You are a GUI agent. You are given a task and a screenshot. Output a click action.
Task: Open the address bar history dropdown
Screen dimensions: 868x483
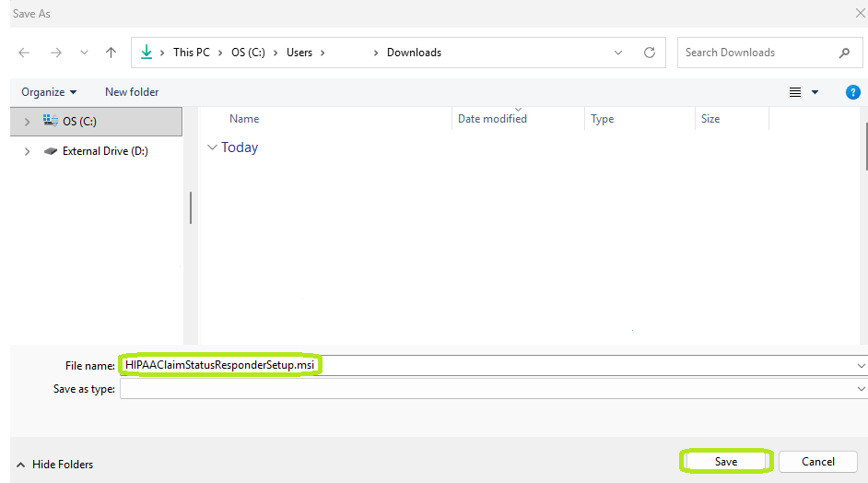617,53
